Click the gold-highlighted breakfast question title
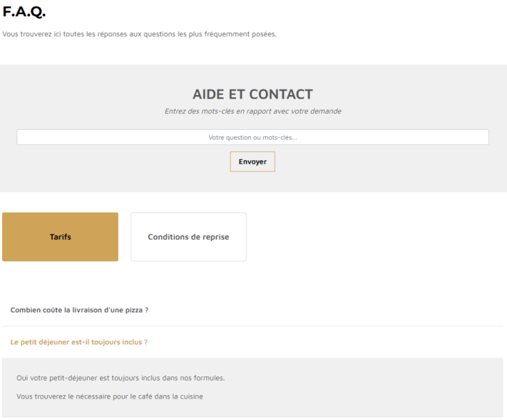Viewport: 507px width, 420px height. coord(78,342)
